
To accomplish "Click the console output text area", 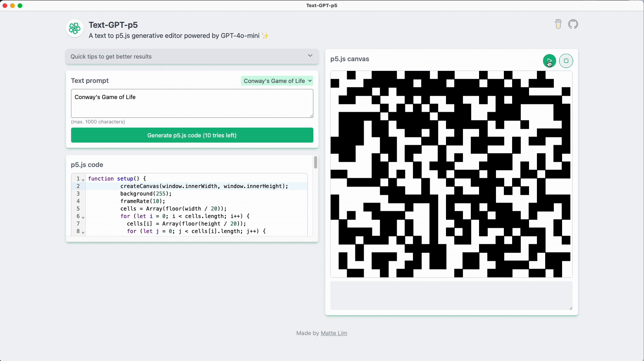I will [451, 296].
